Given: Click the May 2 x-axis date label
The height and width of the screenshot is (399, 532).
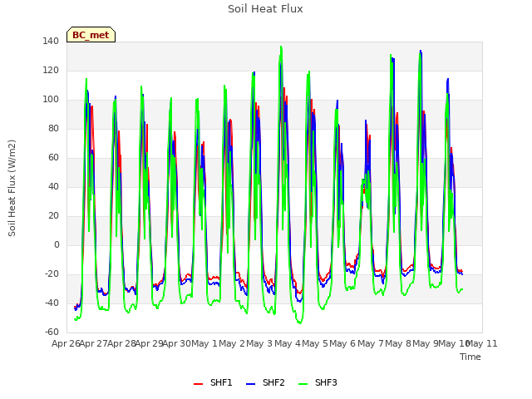Looking at the screenshot, I should (x=232, y=343).
